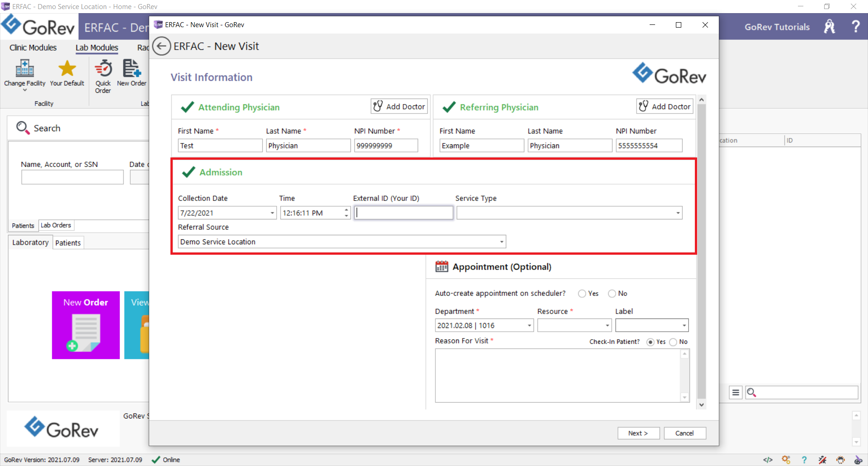This screenshot has height=466, width=868.
Task: Open GoRev Tutorials link
Action: (777, 27)
